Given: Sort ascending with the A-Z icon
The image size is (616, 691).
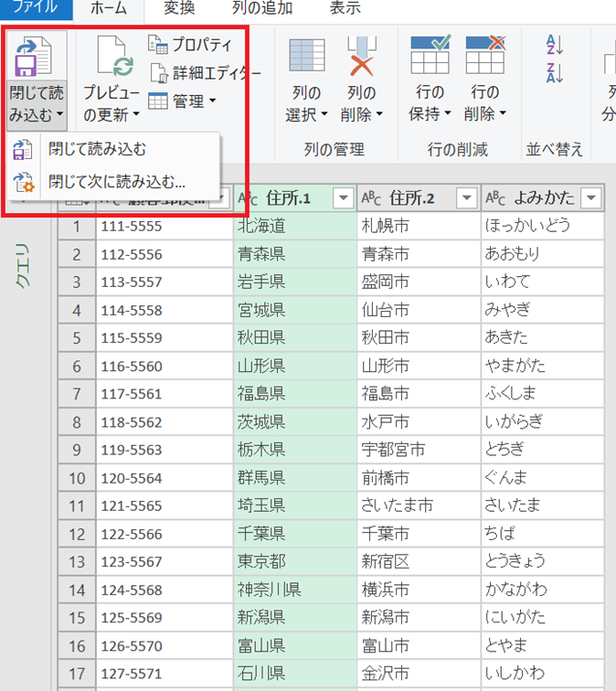Looking at the screenshot, I should tap(555, 45).
